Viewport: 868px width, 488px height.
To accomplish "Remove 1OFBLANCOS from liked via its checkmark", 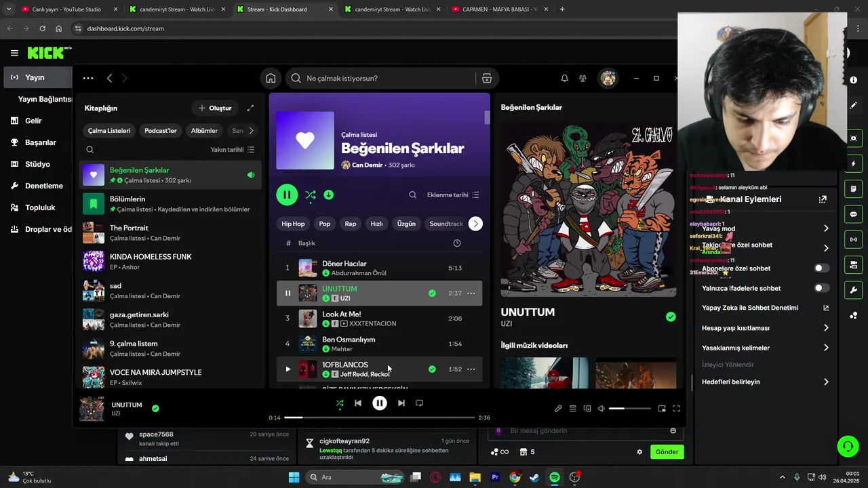I will (432, 369).
